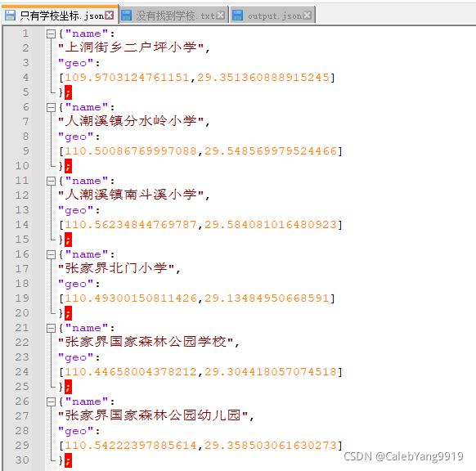The image size is (476, 471).
Task: Click coordinate value 109.9703124761151
Action: coord(128,78)
